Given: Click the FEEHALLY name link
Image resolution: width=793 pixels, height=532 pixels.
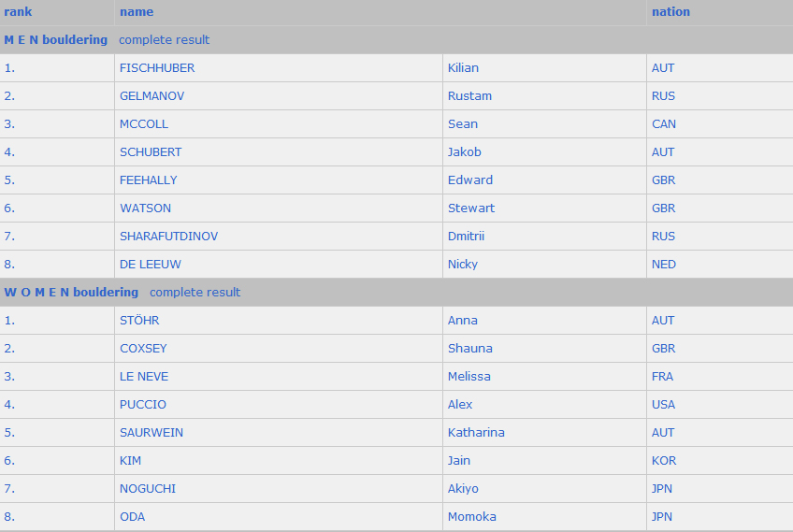Looking at the screenshot, I should (x=148, y=180).
